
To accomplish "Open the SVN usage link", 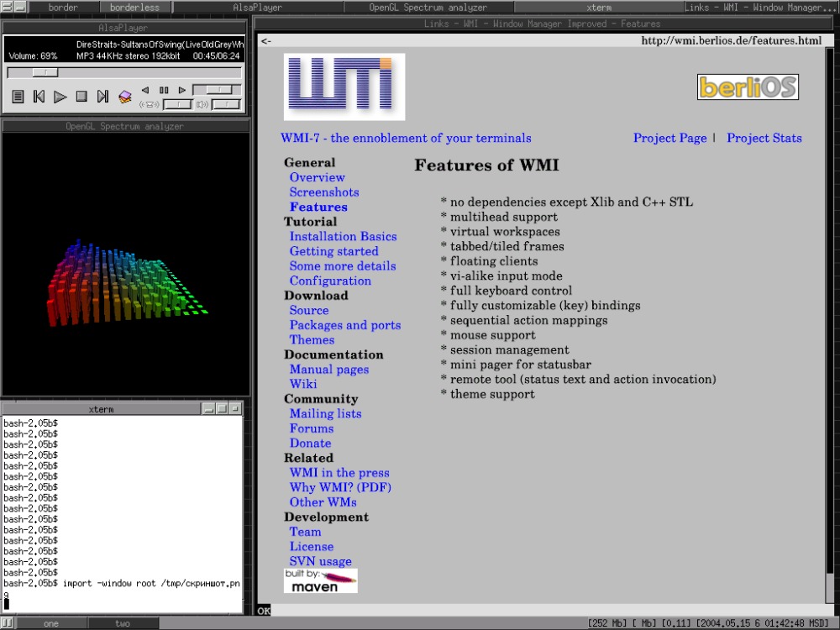I will tap(320, 561).
